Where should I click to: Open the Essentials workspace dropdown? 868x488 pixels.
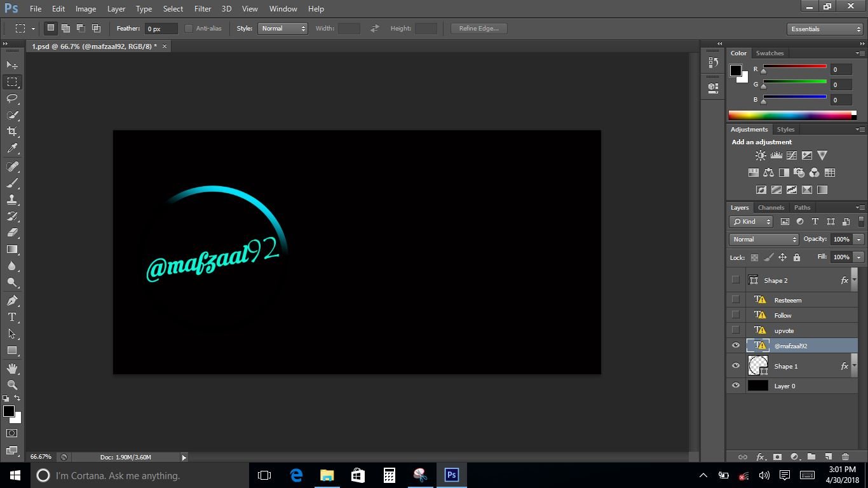pos(825,29)
